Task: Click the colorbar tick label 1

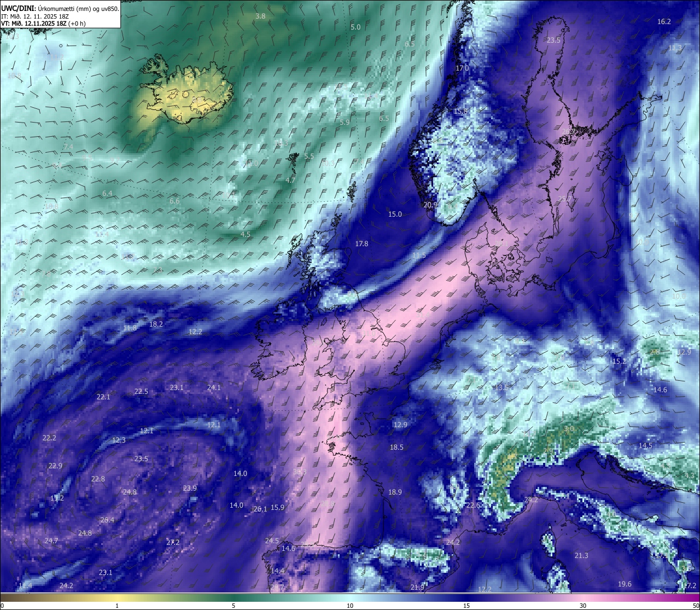Action: click(116, 606)
